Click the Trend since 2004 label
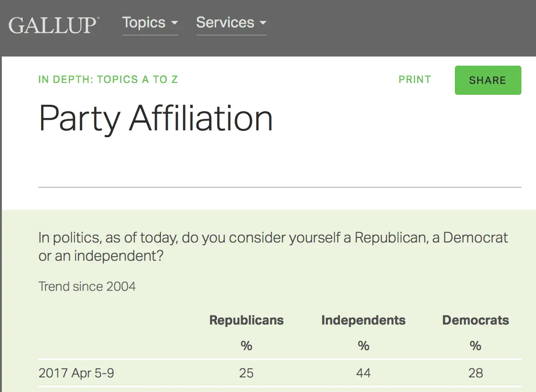The height and width of the screenshot is (392, 536). pyautogui.click(x=87, y=287)
